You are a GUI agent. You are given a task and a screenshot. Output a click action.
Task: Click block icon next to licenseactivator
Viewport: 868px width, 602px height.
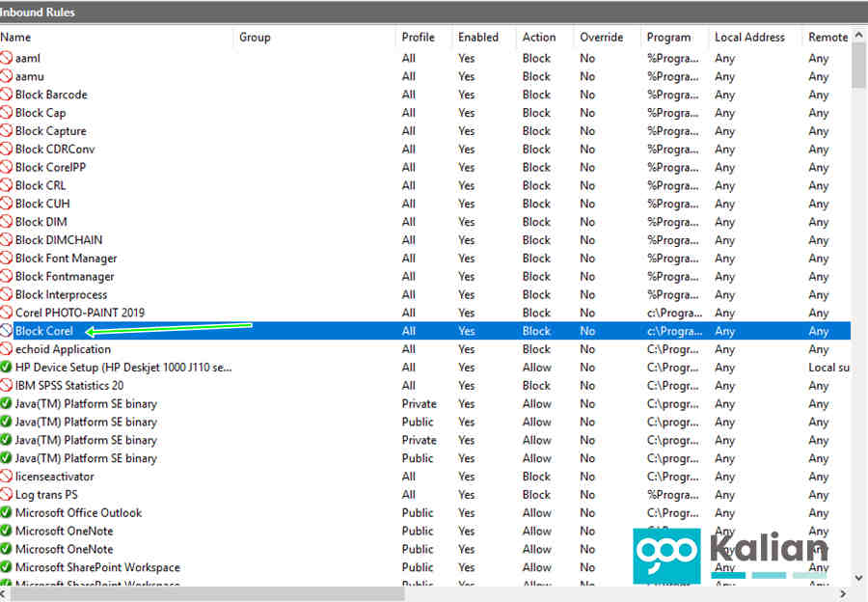pyautogui.click(x=6, y=477)
